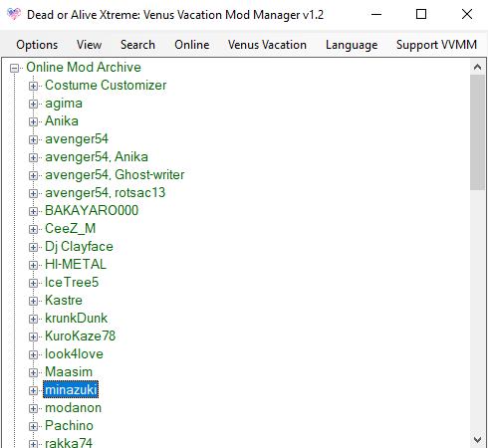Viewport: 488px width, 448px height.
Task: Select the KuroKaze78 entry
Action: point(81,336)
